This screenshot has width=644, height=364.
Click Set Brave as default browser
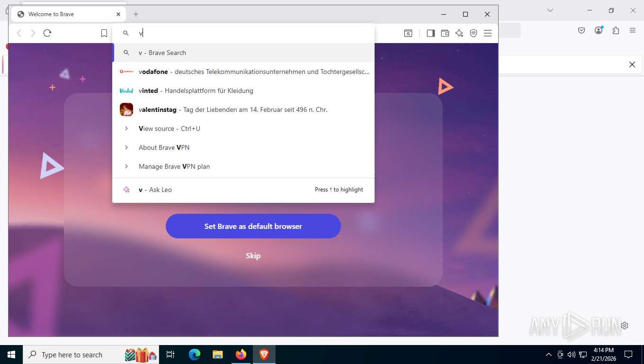253,226
